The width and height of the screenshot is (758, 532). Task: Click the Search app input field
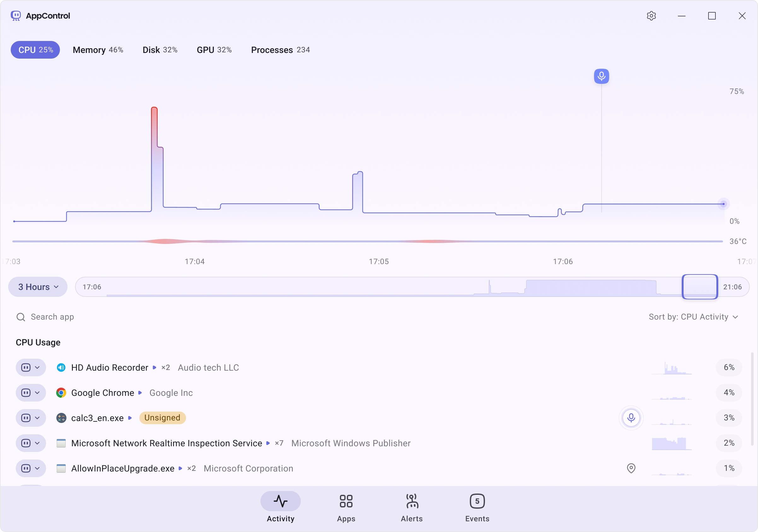coord(52,316)
